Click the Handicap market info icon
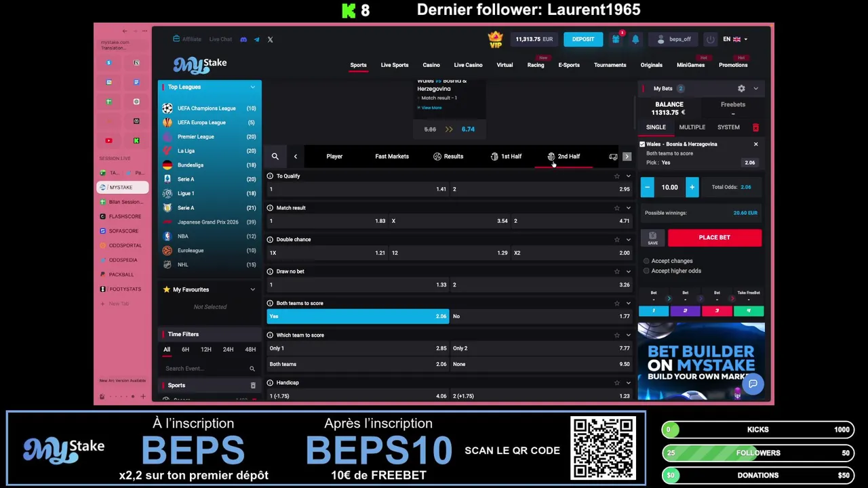Image resolution: width=868 pixels, height=488 pixels. [x=270, y=383]
